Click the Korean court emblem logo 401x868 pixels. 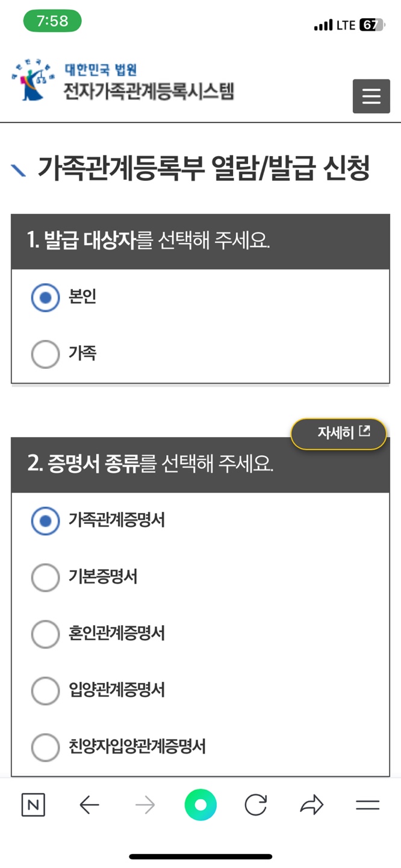pos(31,80)
